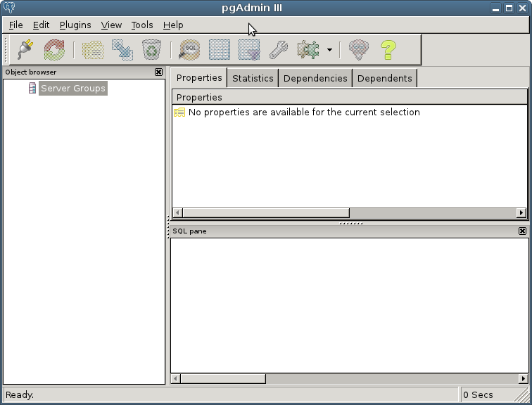Open the Tools menu
532x405 pixels.
pos(142,25)
